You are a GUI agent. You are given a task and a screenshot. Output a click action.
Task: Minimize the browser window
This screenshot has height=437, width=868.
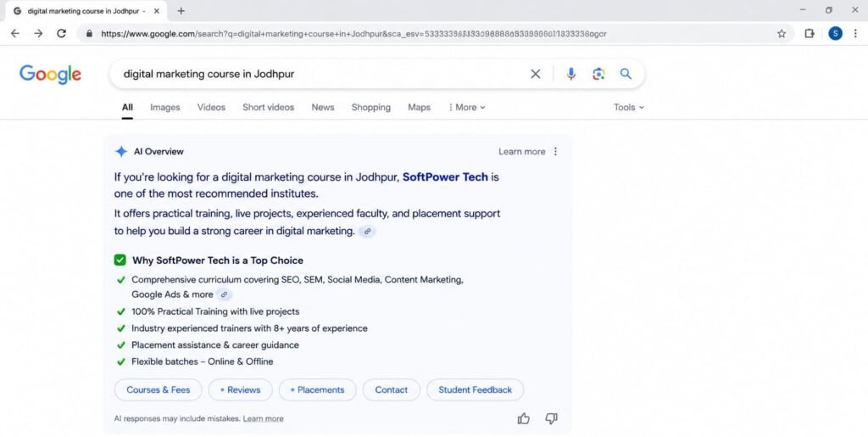(x=803, y=10)
